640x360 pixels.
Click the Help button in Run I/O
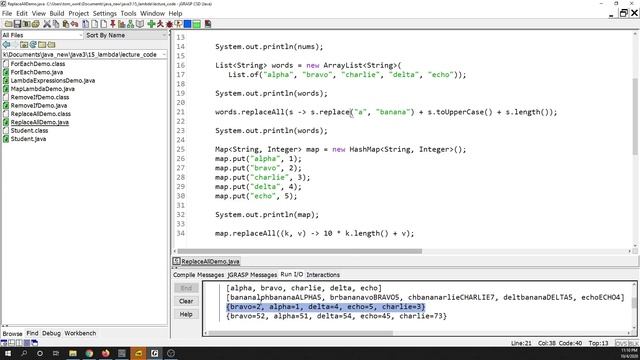click(x=186, y=314)
